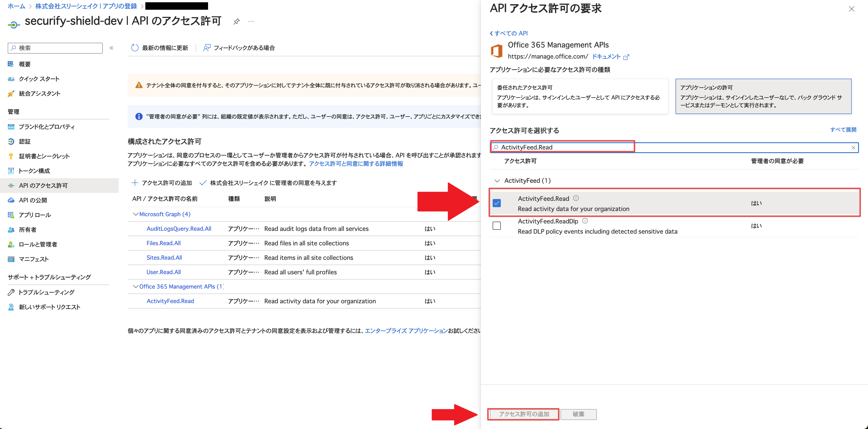Click the Office 365 Management APIs heading
The height and width of the screenshot is (429, 868).
click(558, 45)
